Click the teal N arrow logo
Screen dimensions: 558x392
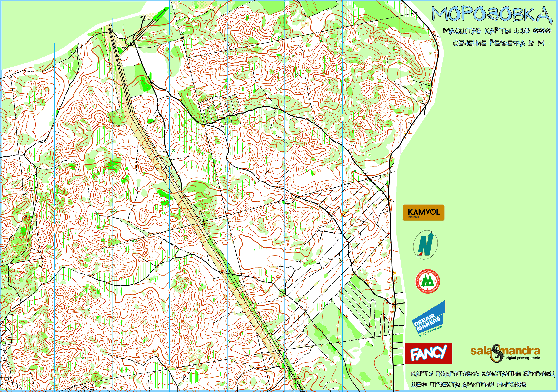coord(425,245)
